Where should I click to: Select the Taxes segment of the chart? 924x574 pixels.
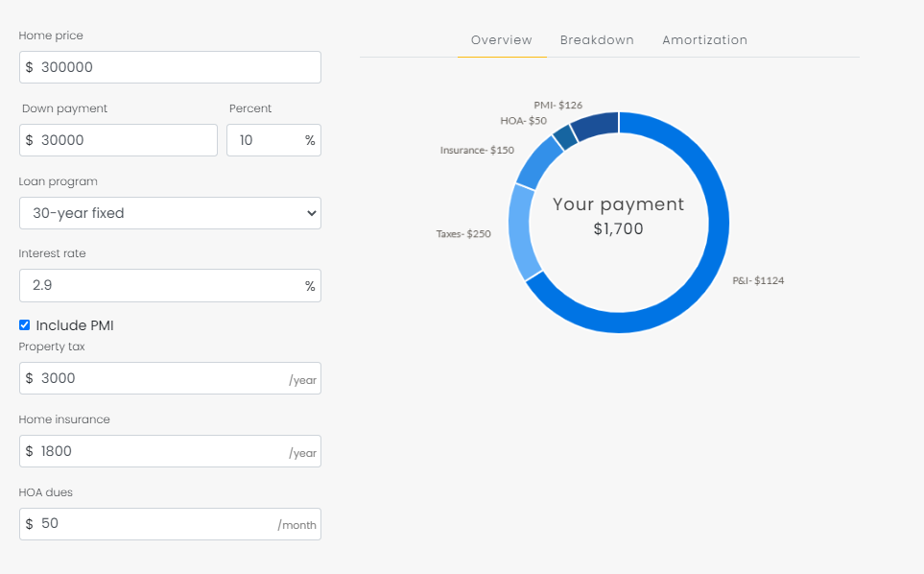pos(523,230)
